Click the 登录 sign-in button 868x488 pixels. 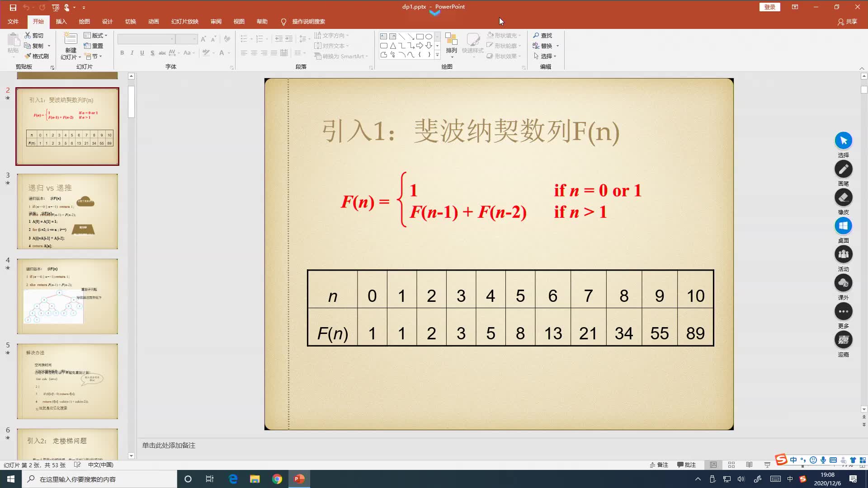tap(769, 7)
